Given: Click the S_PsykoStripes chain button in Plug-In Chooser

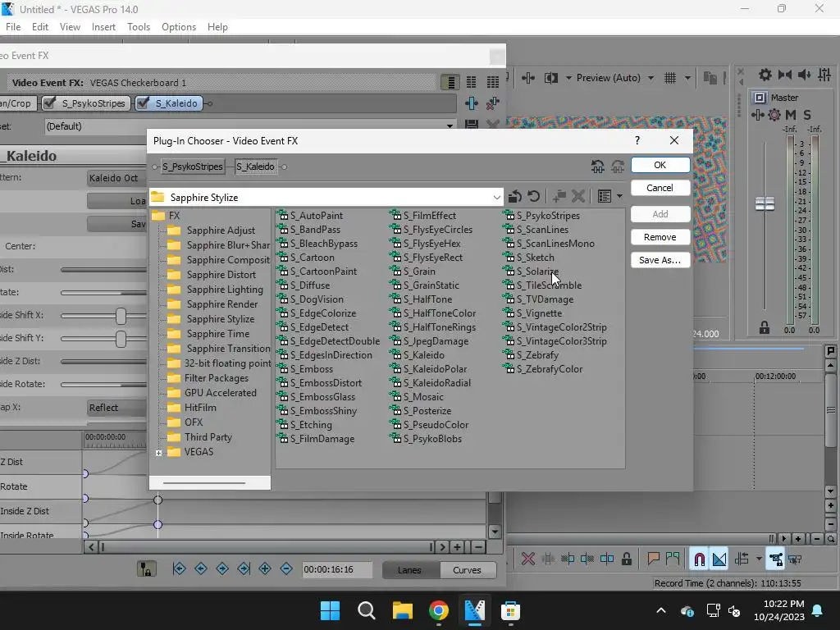Looking at the screenshot, I should [192, 167].
